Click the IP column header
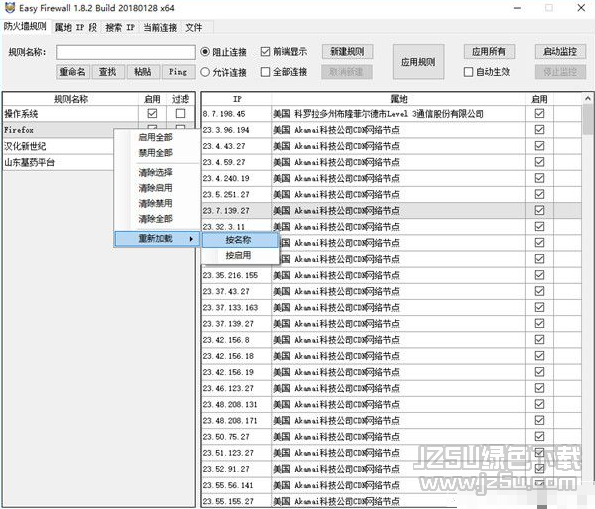Image resolution: width=595 pixels, height=509 pixels. (237, 99)
